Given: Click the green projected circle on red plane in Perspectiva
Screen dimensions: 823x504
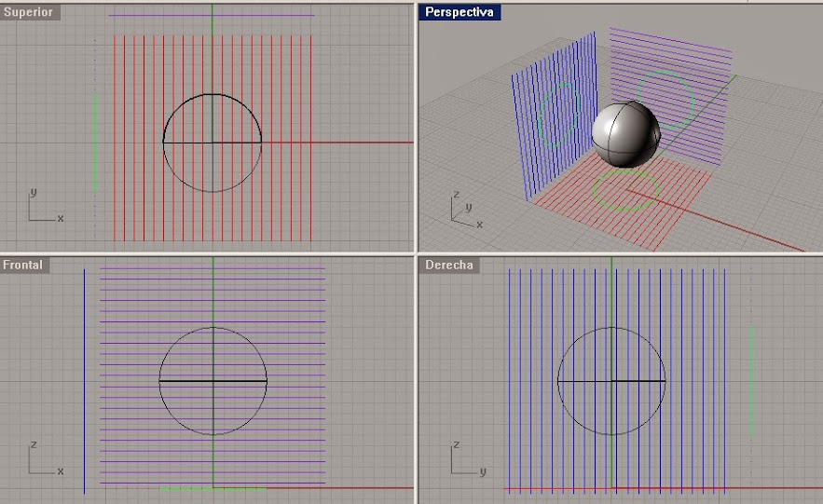Looking at the screenshot, I should tap(626, 190).
